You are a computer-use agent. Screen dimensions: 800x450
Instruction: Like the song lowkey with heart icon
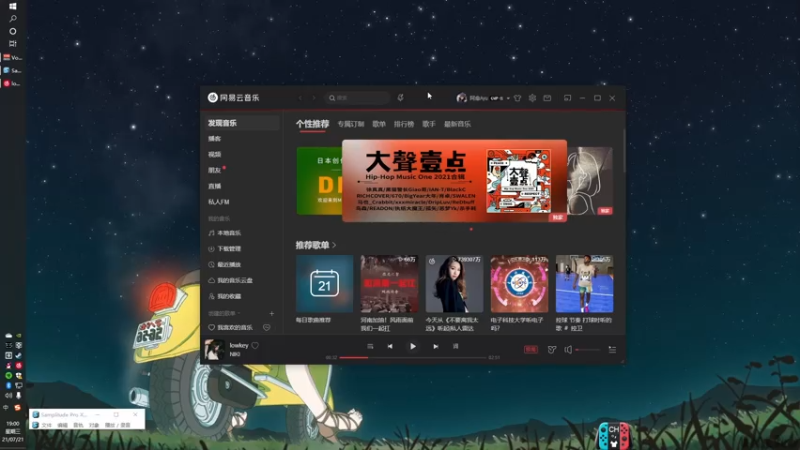255,345
